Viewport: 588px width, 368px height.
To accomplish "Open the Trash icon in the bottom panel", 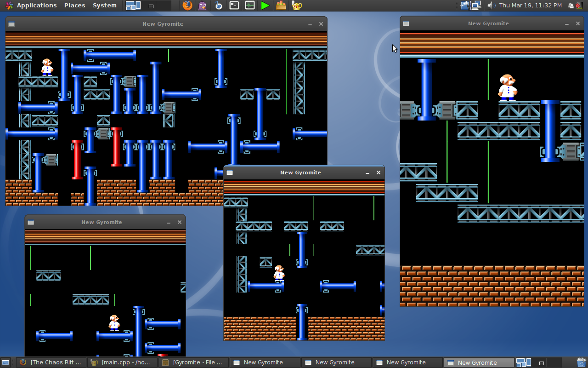I will [x=581, y=362].
